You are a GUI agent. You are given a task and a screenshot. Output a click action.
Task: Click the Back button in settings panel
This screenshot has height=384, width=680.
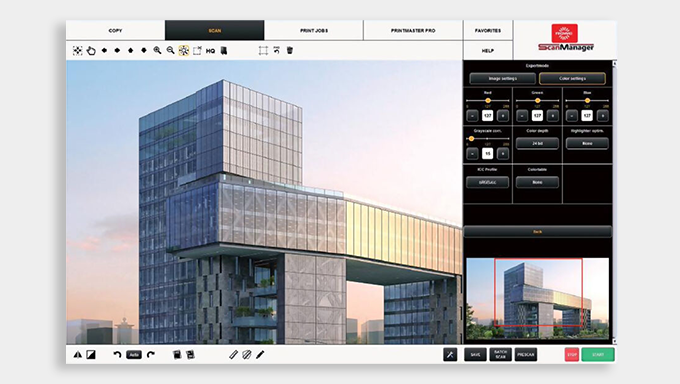pos(538,232)
